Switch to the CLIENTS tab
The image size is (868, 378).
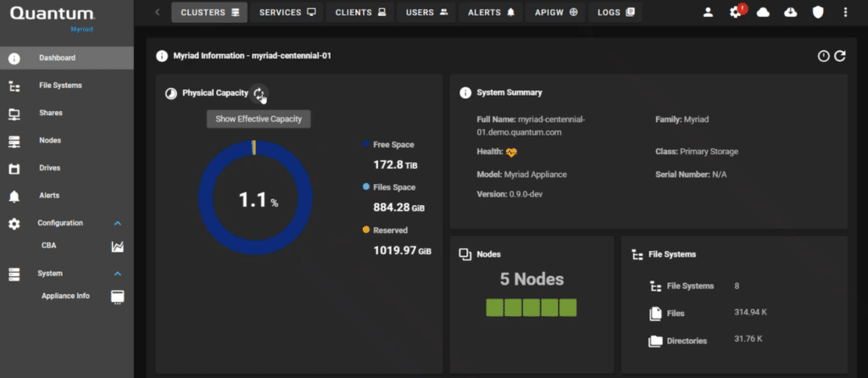tap(360, 12)
